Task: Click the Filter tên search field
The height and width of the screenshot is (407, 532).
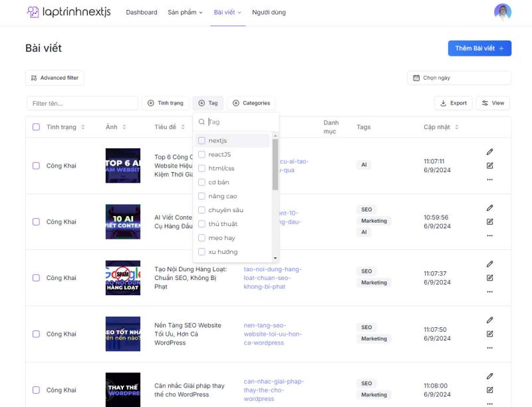Action: [82, 103]
